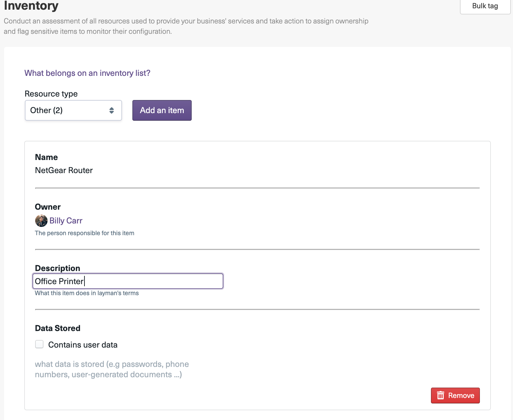Check the Contains user data checkbox
This screenshot has width=513, height=420.
tap(39, 344)
